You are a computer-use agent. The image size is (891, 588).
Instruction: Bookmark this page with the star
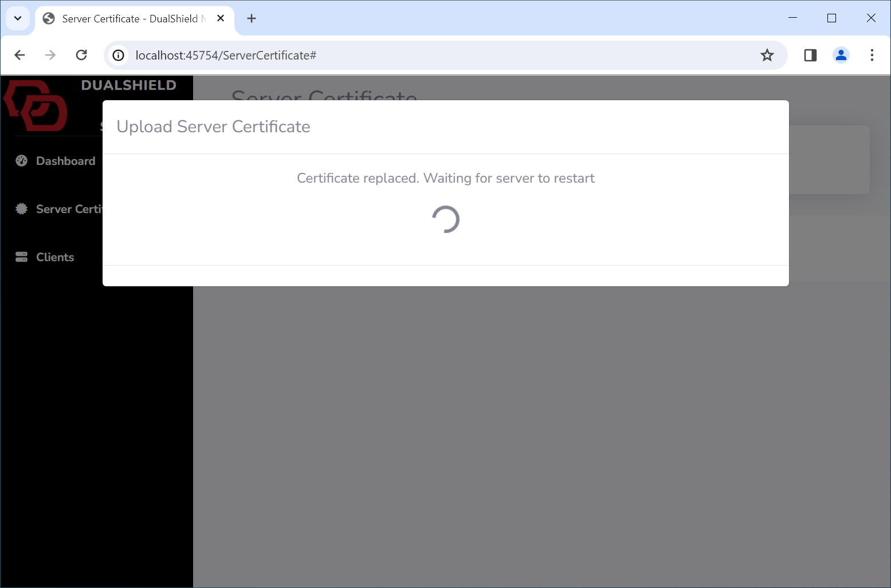point(767,55)
